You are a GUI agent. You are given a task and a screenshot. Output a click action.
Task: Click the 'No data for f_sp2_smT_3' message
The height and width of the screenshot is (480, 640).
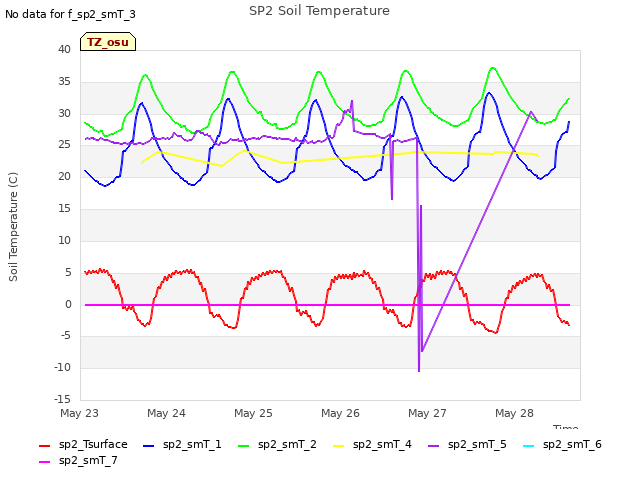tap(70, 14)
